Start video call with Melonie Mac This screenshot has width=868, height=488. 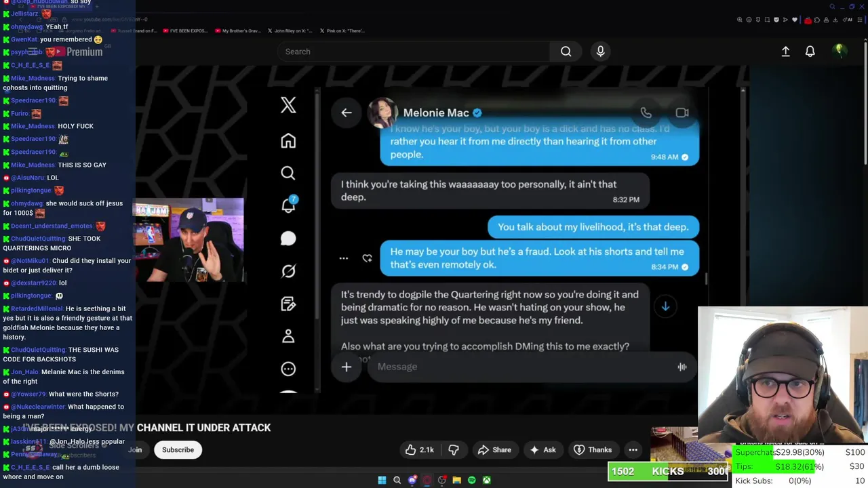(x=682, y=113)
